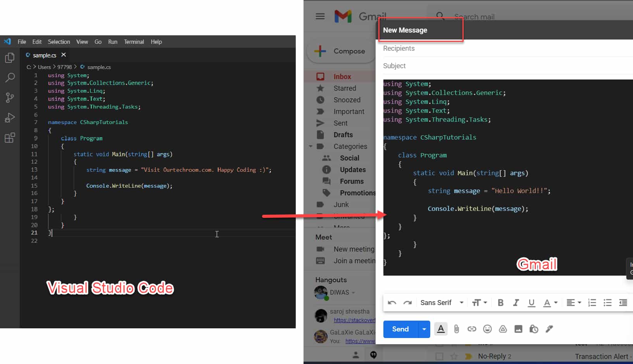This screenshot has width=633, height=364.
Task: Open the Selection menu in VS Code
Action: point(59,42)
